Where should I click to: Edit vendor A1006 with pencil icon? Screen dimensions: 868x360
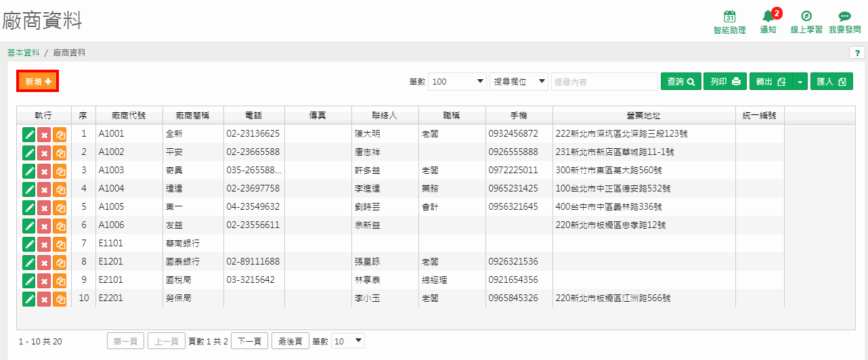point(29,225)
